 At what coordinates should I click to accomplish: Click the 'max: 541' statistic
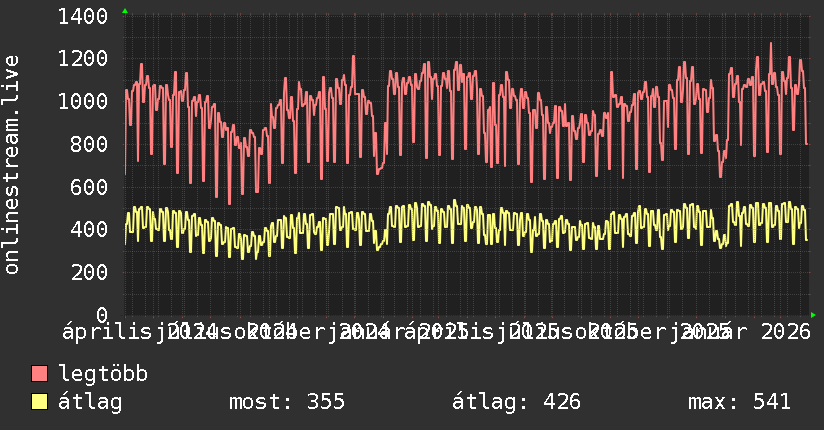pos(739,402)
